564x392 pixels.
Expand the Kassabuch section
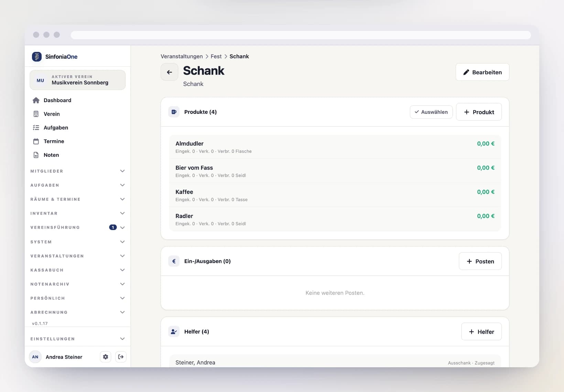click(77, 270)
